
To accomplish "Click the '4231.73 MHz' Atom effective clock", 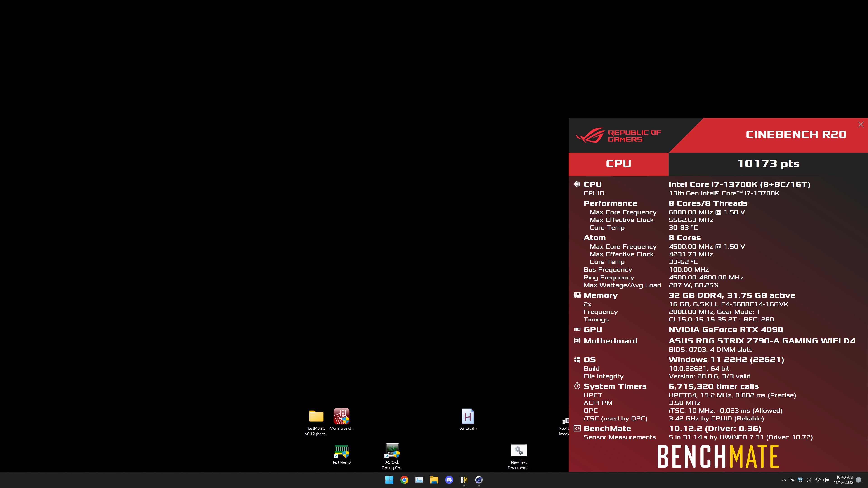I will [x=691, y=254].
